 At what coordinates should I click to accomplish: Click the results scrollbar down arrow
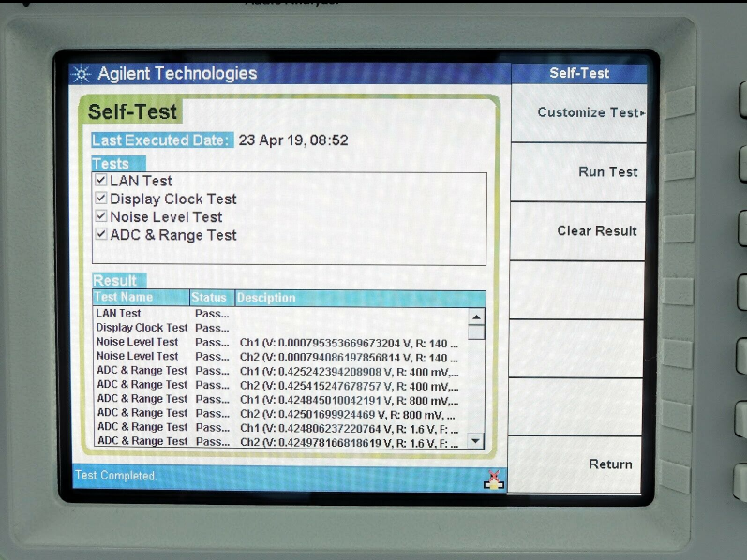pos(476,441)
